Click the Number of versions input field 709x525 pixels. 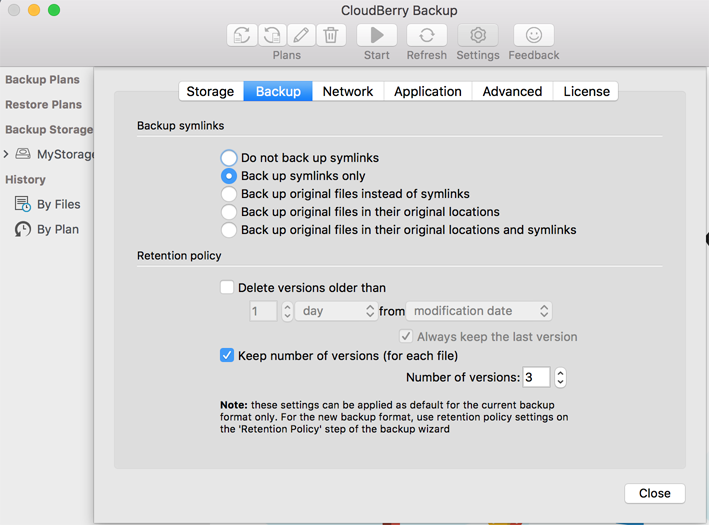point(536,377)
